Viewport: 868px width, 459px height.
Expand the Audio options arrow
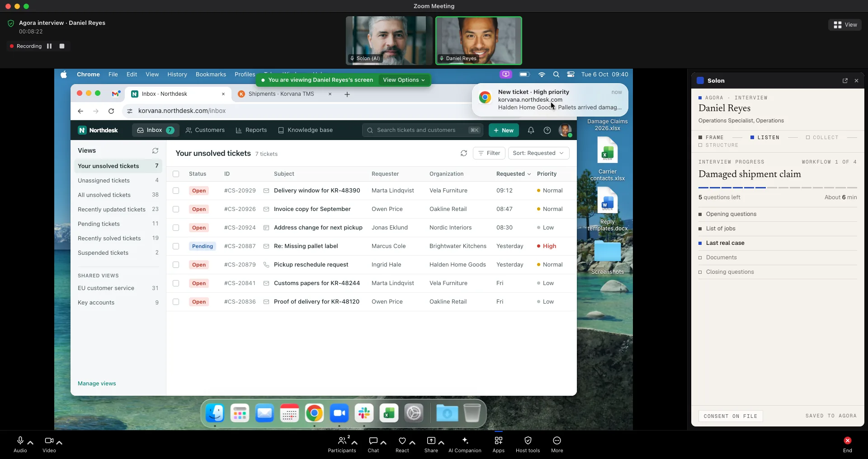(30, 443)
